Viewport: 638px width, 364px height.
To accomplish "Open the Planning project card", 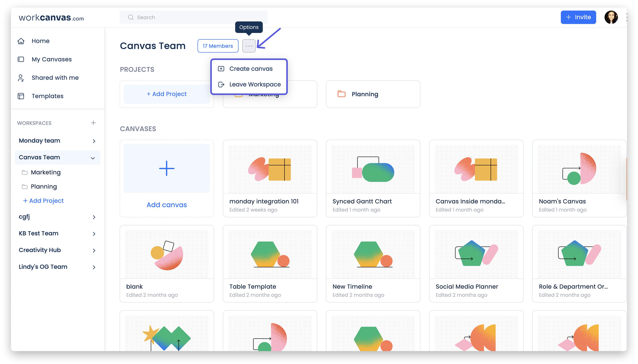I will click(373, 94).
